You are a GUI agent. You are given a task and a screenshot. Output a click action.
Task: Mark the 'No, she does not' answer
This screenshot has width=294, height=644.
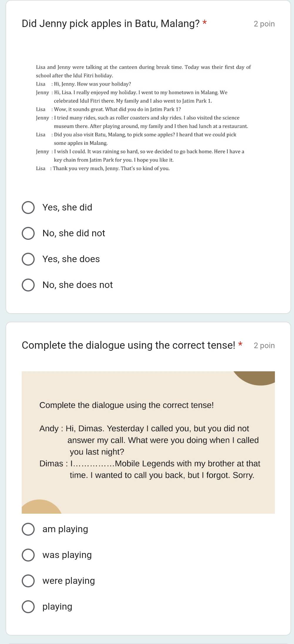pyautogui.click(x=28, y=285)
